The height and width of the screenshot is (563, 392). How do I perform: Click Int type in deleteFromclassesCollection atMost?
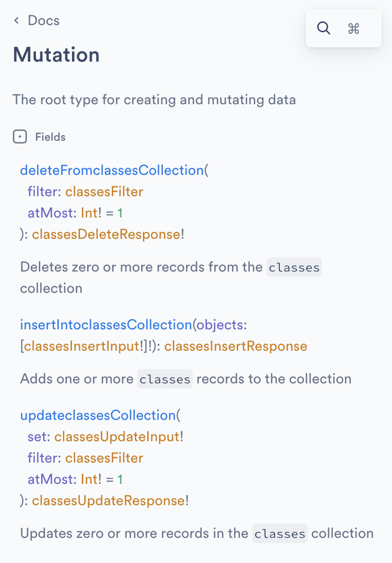pos(89,213)
